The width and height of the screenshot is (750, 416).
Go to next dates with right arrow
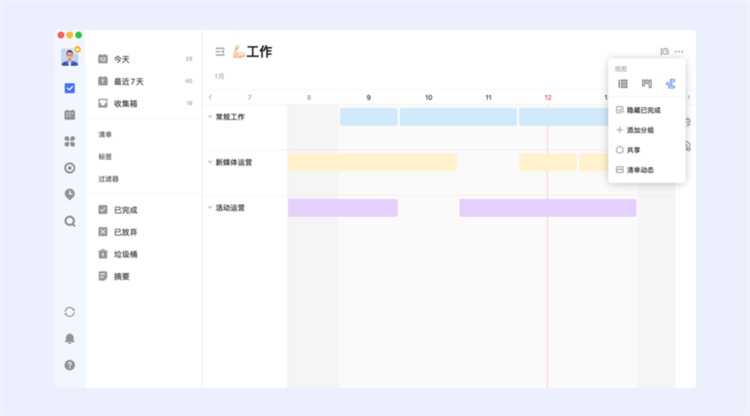(689, 97)
